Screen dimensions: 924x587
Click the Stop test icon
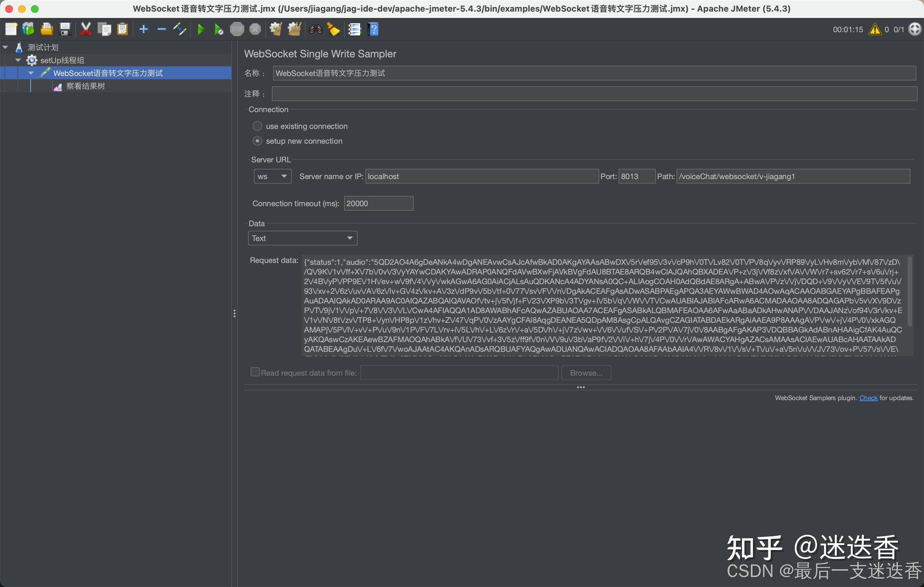[x=237, y=29]
